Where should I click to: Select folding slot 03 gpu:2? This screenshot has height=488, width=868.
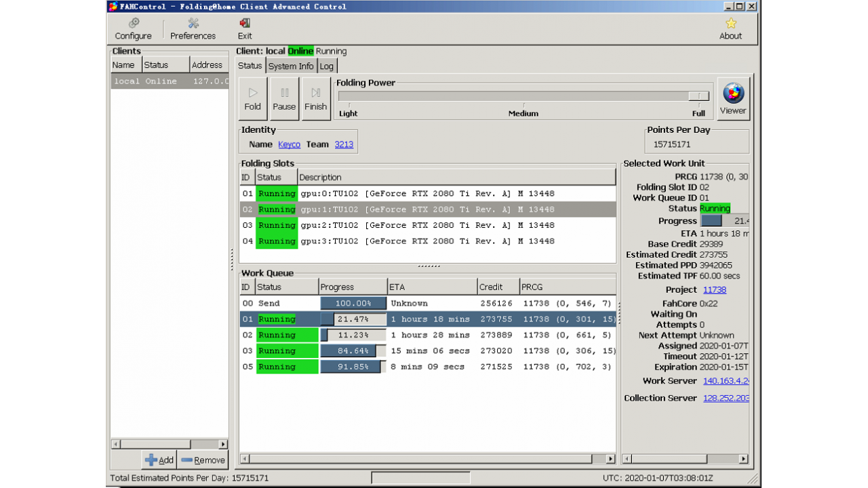tap(428, 225)
